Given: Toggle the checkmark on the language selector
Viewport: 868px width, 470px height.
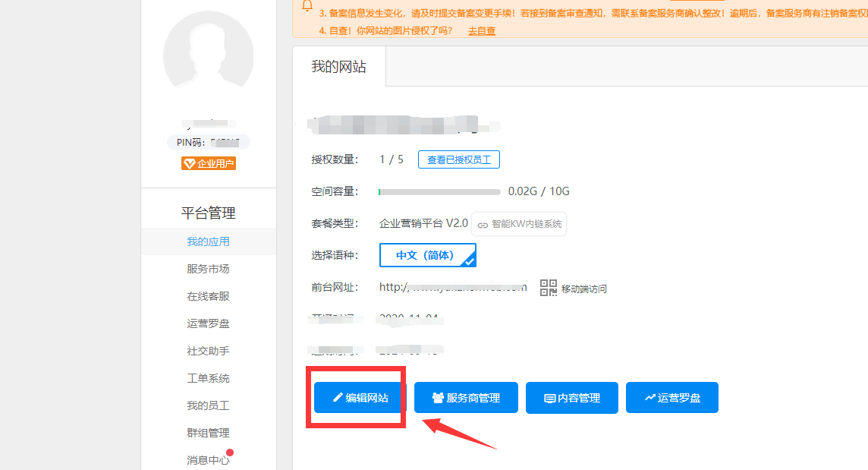Looking at the screenshot, I should 470,263.
